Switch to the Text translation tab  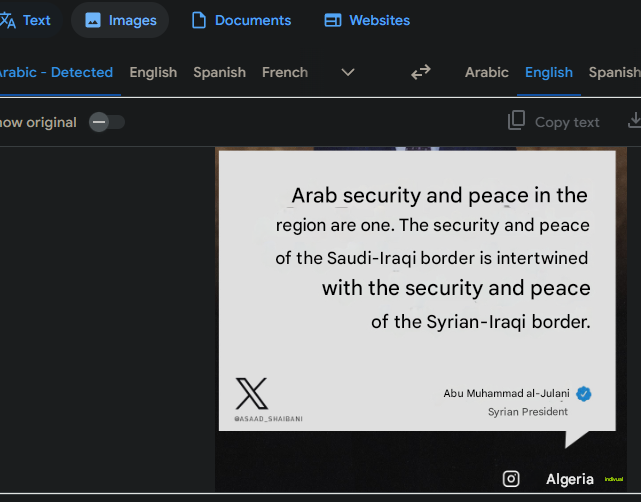(x=29, y=20)
